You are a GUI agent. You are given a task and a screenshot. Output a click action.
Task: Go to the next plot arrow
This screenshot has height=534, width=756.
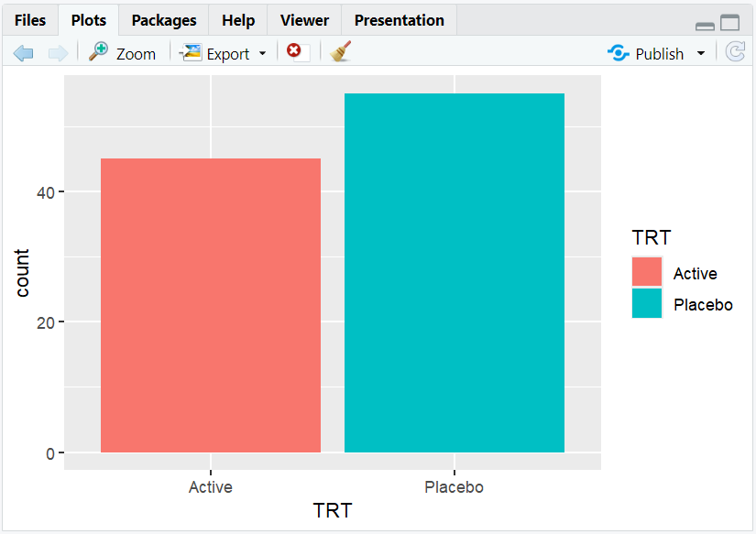(58, 53)
